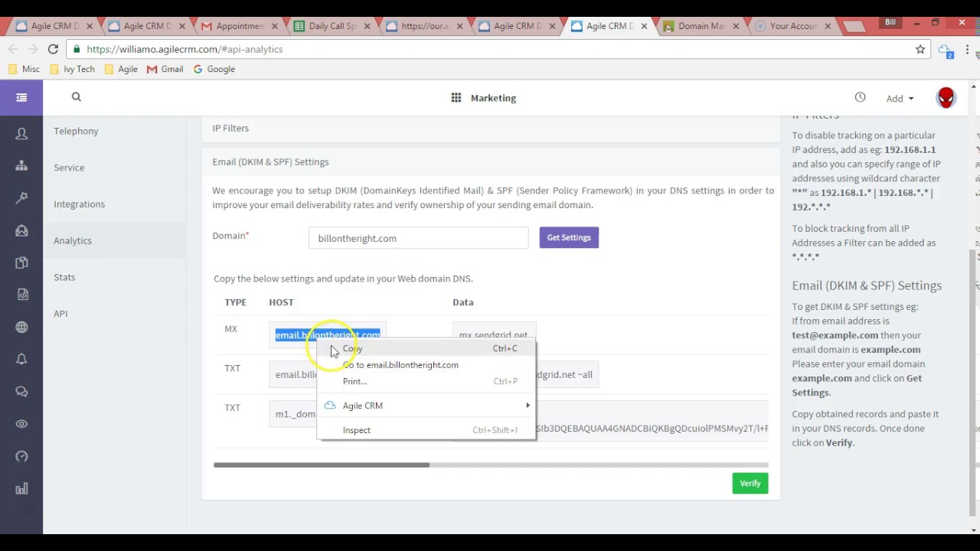Viewport: 980px width, 551px height.
Task: Open the Ivy Tech bookmark folder
Action: (73, 69)
